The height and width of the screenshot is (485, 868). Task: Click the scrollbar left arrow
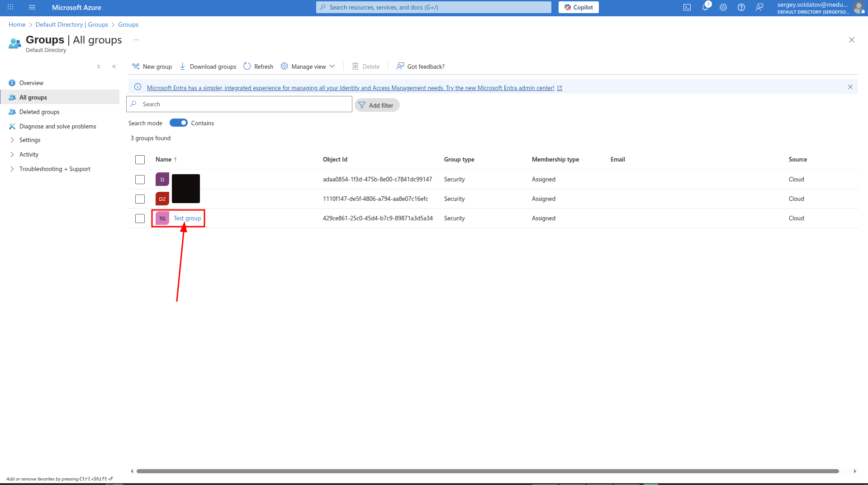pos(132,471)
